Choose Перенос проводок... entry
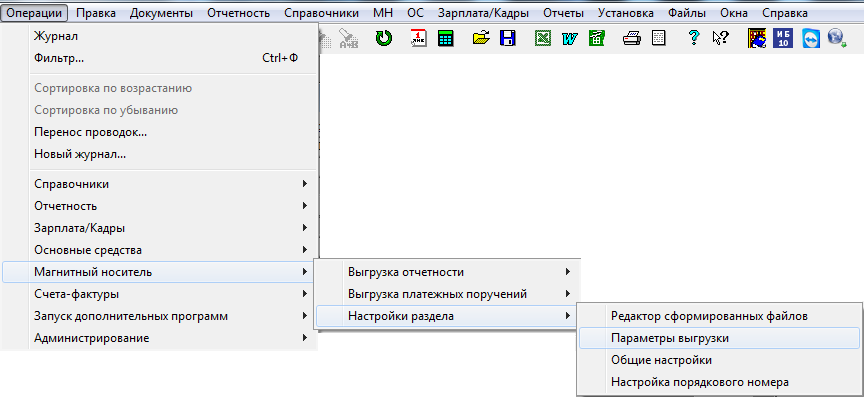The height and width of the screenshot is (397, 864). (160, 132)
